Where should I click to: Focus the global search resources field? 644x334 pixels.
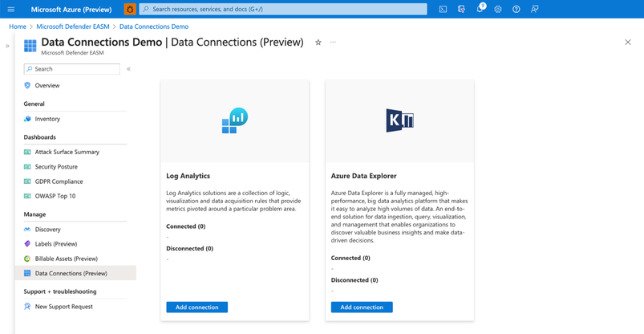pos(283,9)
